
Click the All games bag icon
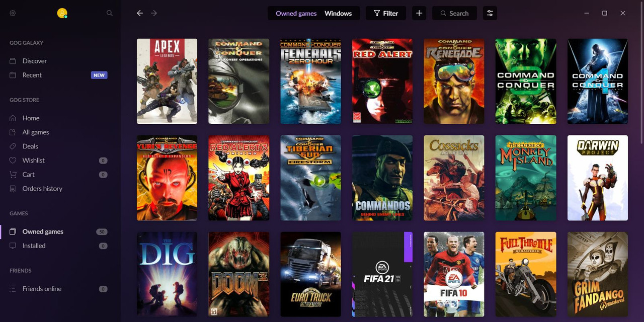(13, 132)
